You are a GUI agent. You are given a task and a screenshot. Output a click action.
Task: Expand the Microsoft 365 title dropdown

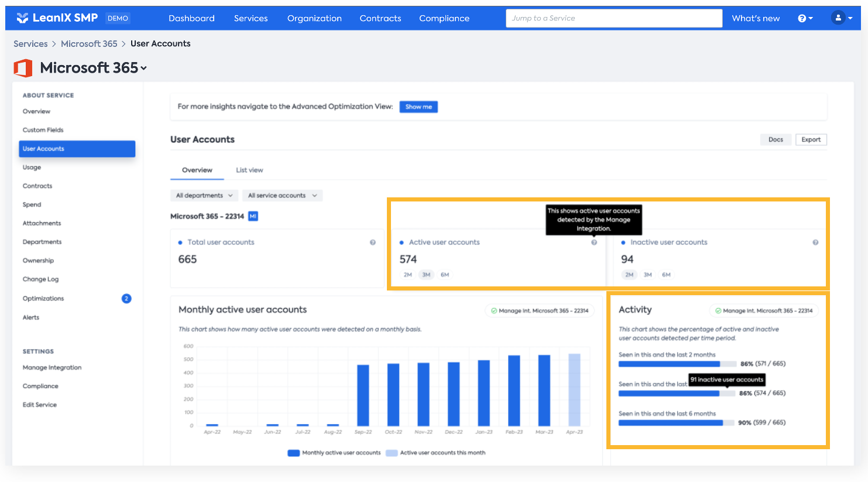tap(144, 69)
